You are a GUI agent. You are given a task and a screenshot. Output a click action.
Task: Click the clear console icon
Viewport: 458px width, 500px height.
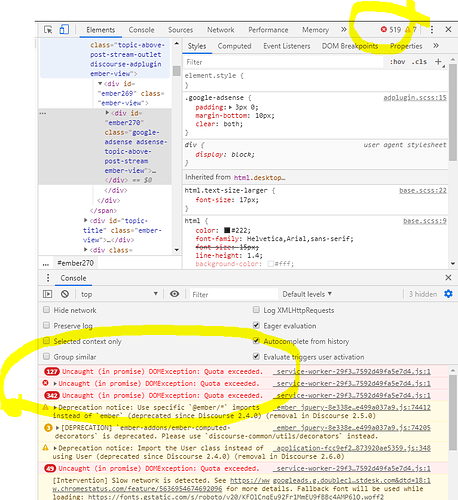(x=65, y=294)
